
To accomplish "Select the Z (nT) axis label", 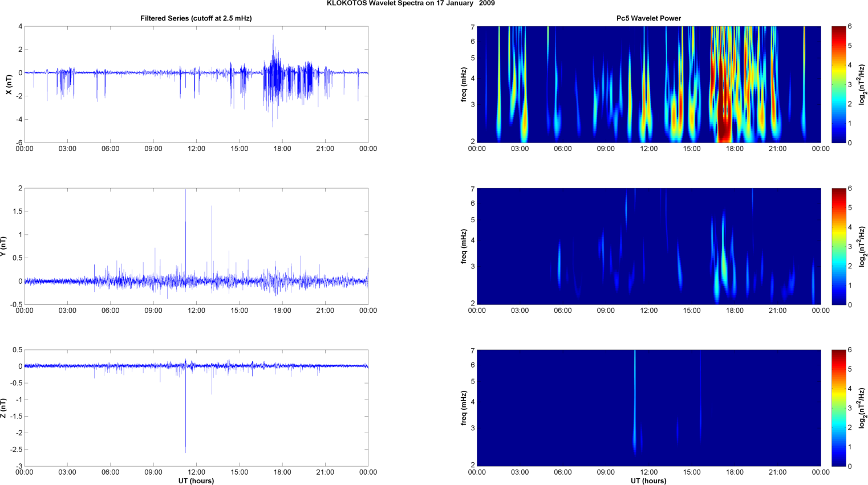I will [3, 408].
